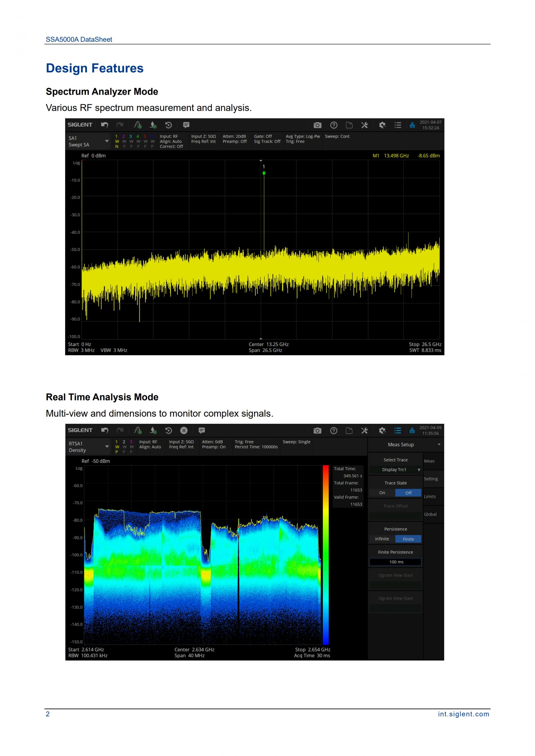Viewport: 535px width, 756px height.
Task: Open the int.siglent.com link
Action: 463,714
